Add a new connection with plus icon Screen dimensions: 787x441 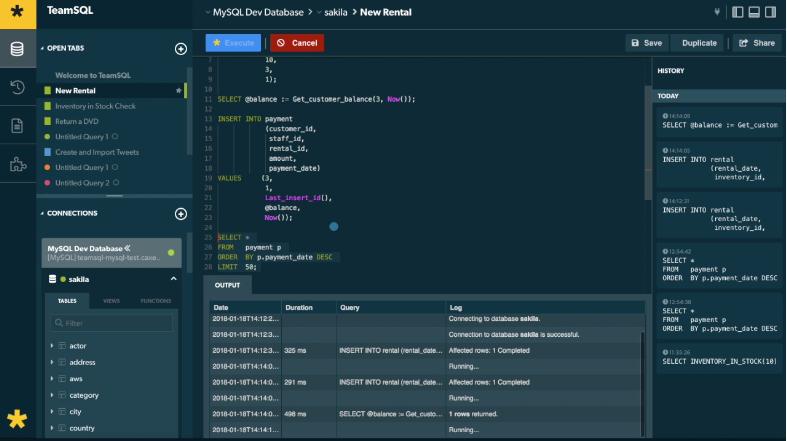[x=181, y=214]
